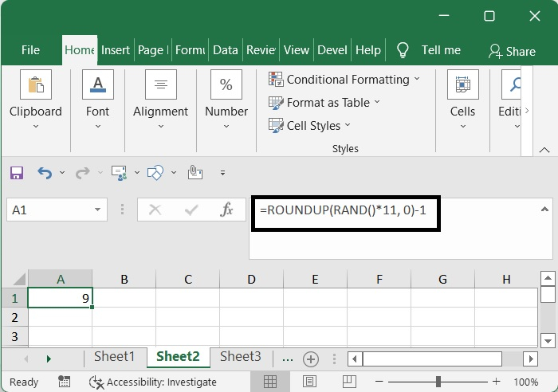
Task: Click zoom out minus button
Action: 379,382
